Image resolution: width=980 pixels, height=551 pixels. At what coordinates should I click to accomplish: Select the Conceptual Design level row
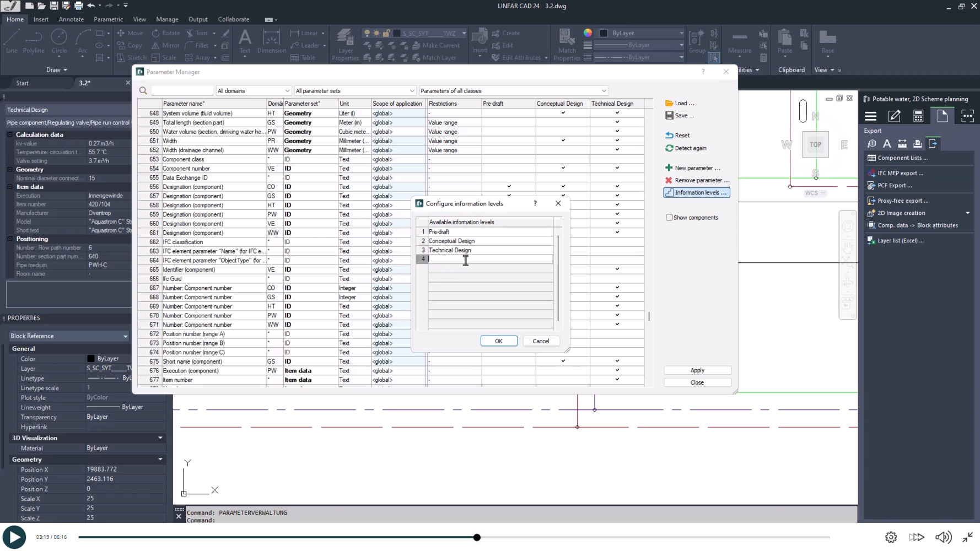click(490, 241)
